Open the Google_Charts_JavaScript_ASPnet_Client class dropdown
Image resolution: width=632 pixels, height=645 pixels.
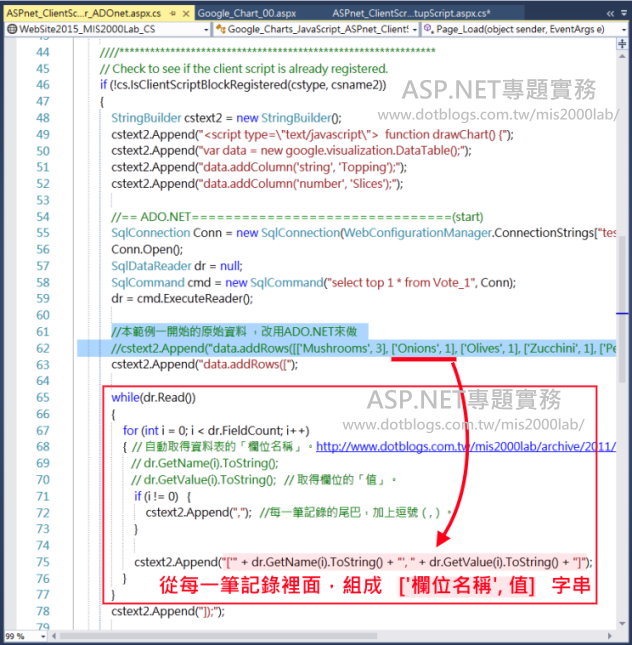point(414,30)
